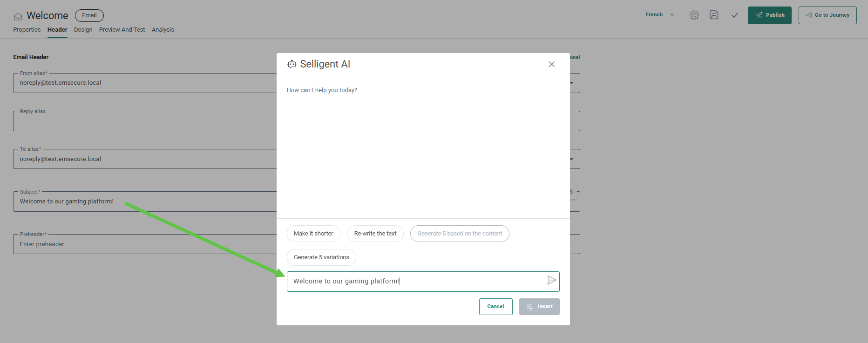
Task: Click the Generate 5 variations suggestion
Action: click(x=321, y=257)
